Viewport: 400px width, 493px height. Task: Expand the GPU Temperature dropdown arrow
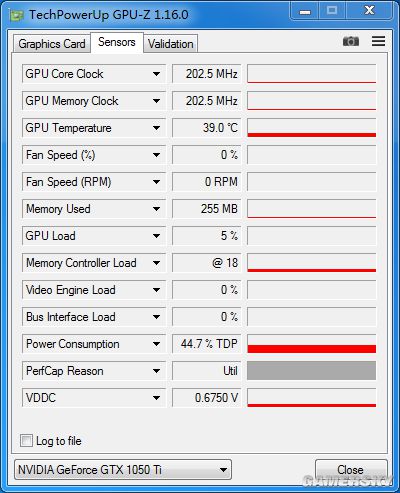click(156, 128)
